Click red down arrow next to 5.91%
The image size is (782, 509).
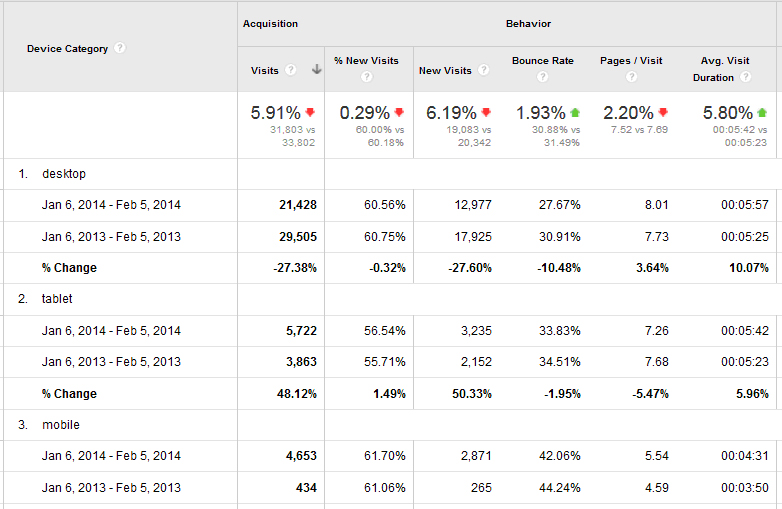coord(310,113)
